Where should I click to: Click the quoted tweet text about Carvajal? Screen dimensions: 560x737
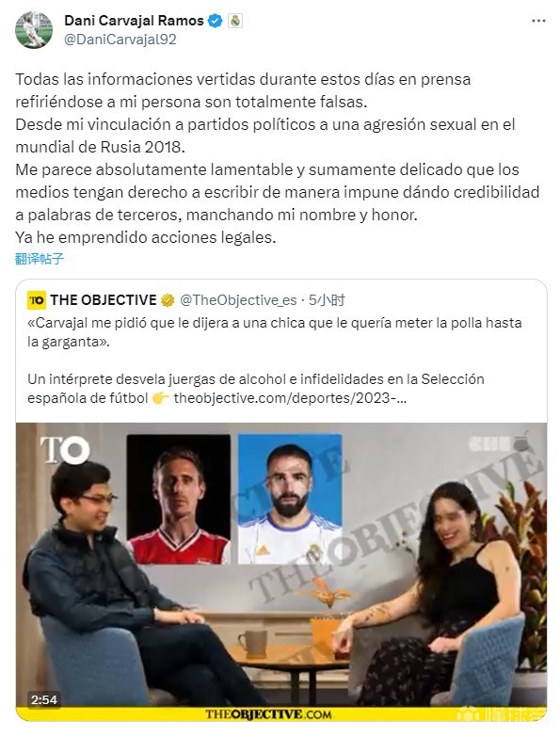click(x=275, y=332)
